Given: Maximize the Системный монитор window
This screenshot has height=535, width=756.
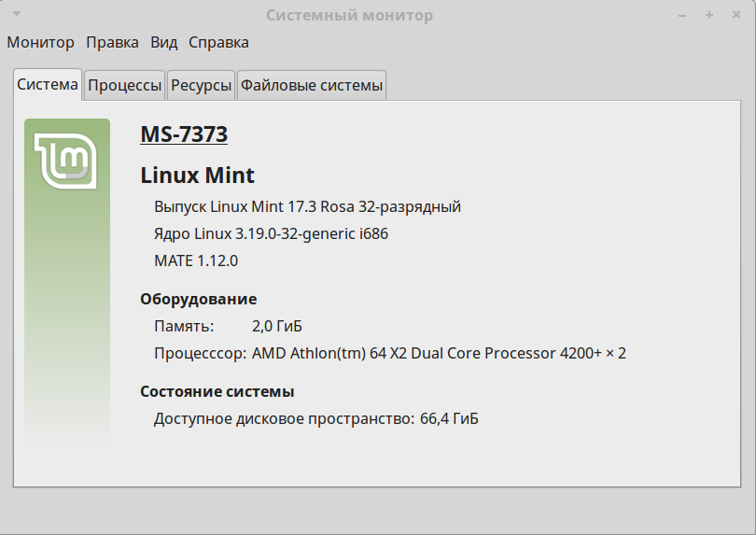Looking at the screenshot, I should [x=709, y=15].
